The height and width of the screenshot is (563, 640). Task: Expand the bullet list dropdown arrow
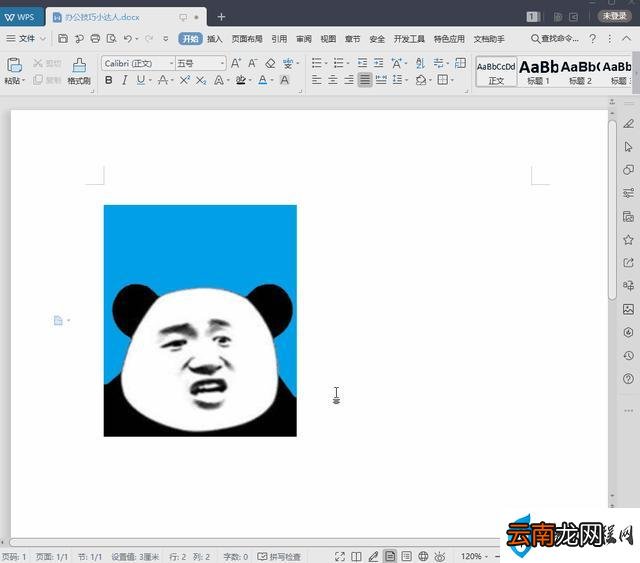(x=326, y=63)
